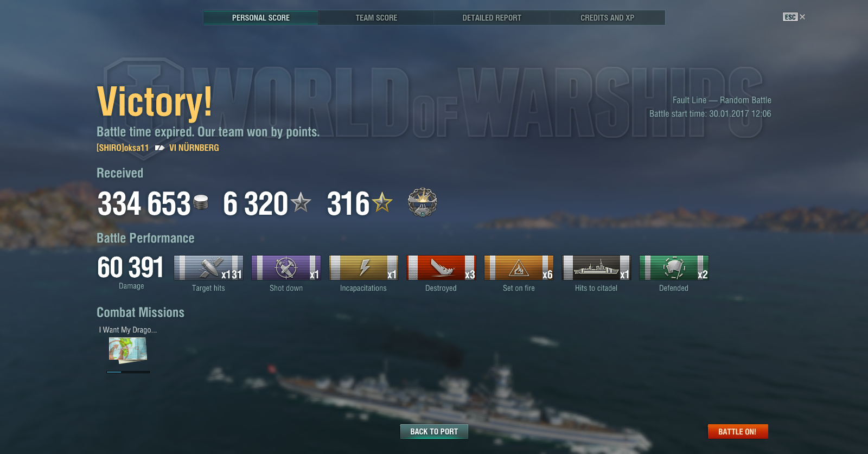Select the Hits to citadel ribbon
The image size is (868, 454).
596,268
